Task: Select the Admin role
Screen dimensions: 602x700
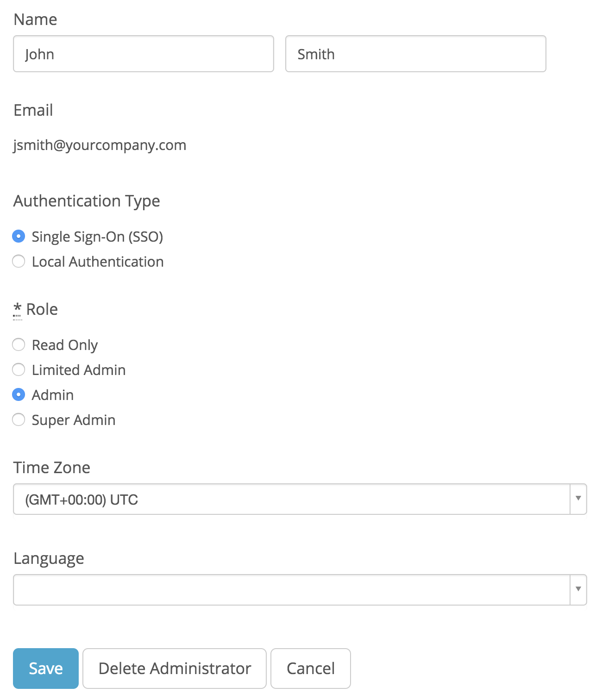Action: coord(19,394)
